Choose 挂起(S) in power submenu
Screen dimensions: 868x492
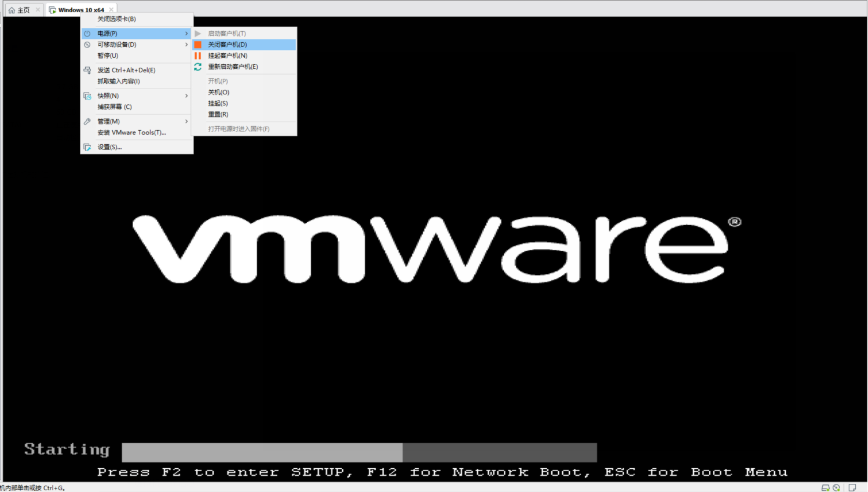(x=244, y=103)
